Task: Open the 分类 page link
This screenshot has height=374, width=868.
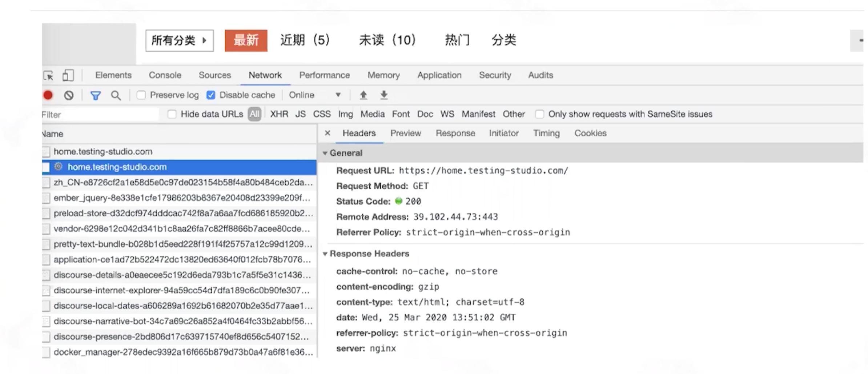Action: click(504, 40)
